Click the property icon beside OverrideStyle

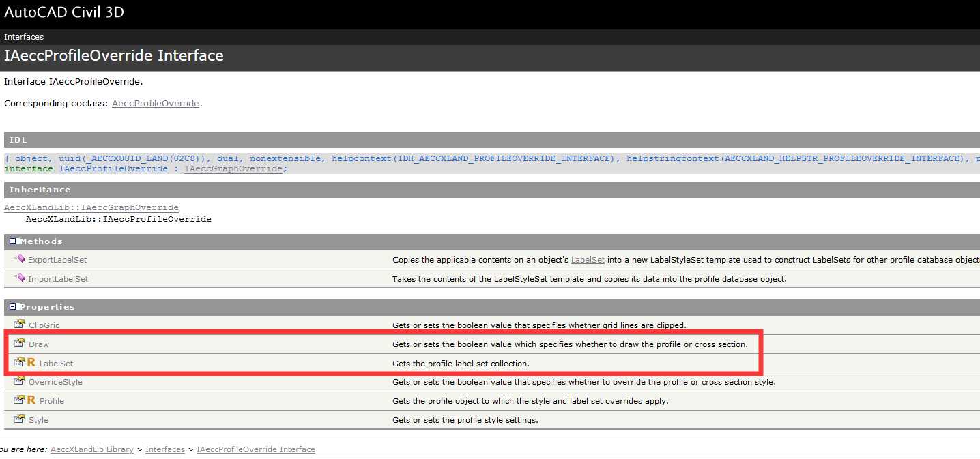pos(20,381)
